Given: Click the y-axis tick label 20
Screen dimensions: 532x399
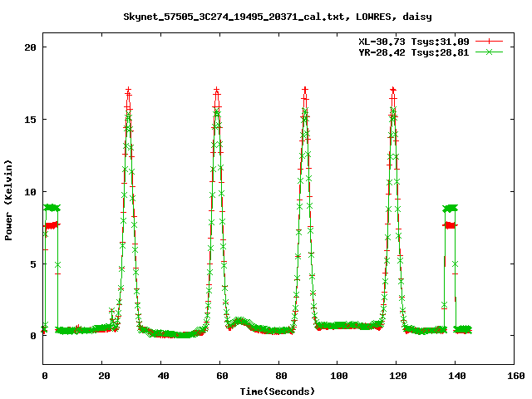Looking at the screenshot, I should (x=30, y=47).
